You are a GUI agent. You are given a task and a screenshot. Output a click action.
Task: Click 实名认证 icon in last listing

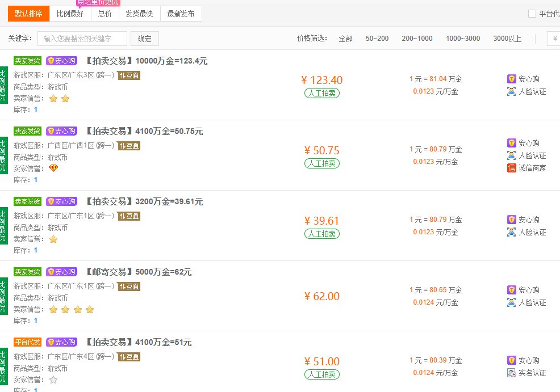point(511,373)
